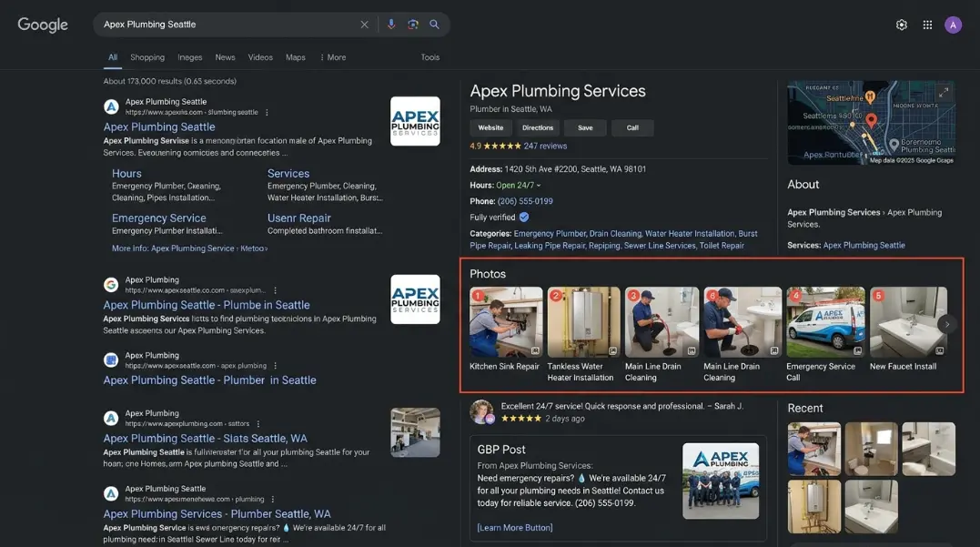The image size is (980, 547).
Task: Switch to the Videos tab
Action: (x=260, y=57)
